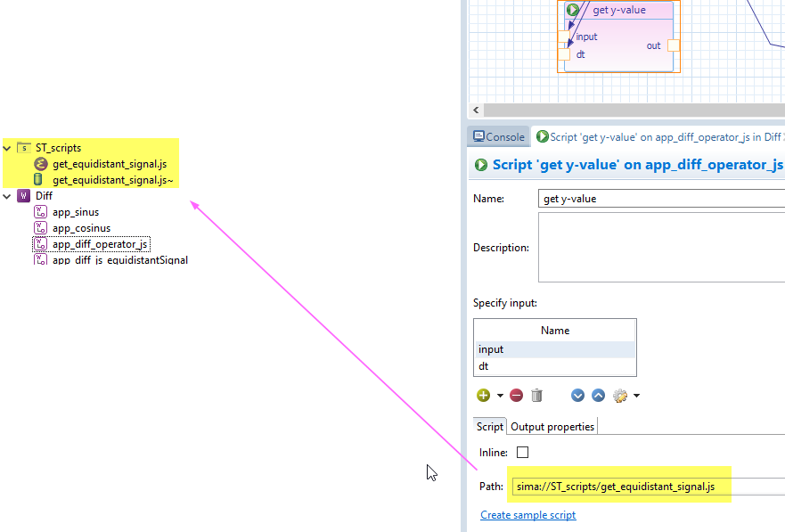Click the gear settings icon below input list
The image size is (785, 532).
(x=620, y=396)
